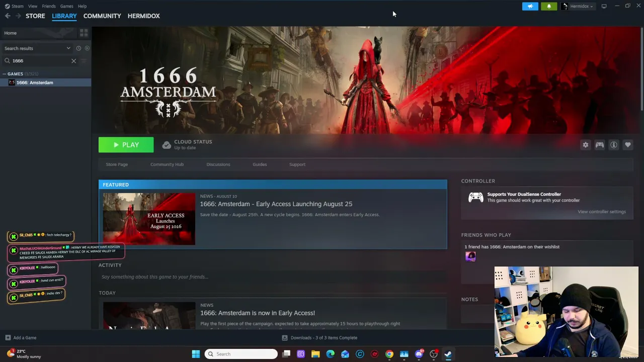Open the Community Hub link
The width and height of the screenshot is (644, 362).
point(167,164)
